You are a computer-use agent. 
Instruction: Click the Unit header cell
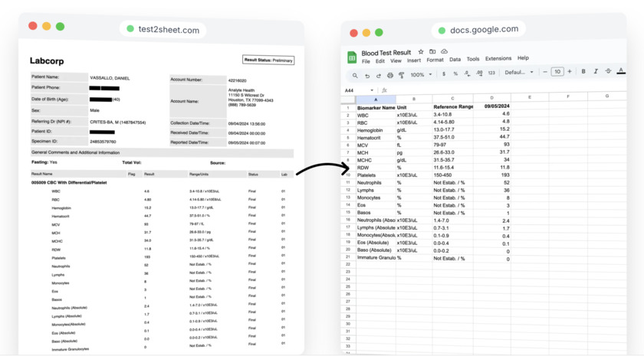pyautogui.click(x=414, y=107)
